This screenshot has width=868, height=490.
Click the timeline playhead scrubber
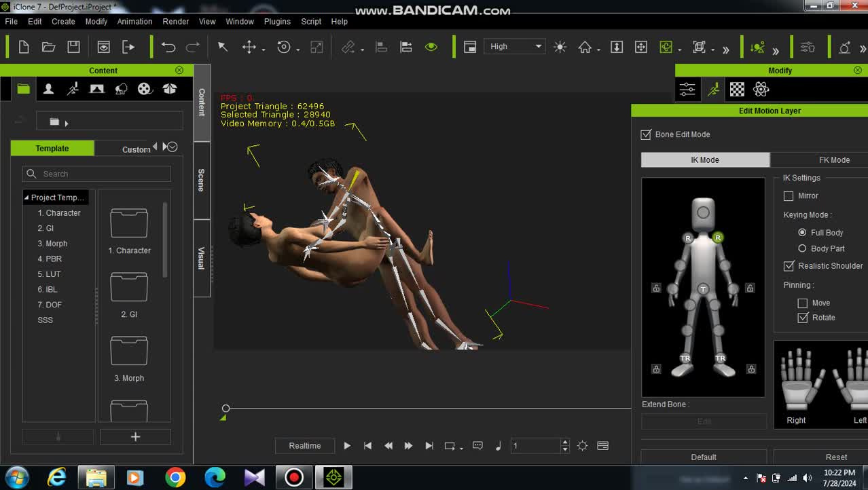pyautogui.click(x=226, y=409)
